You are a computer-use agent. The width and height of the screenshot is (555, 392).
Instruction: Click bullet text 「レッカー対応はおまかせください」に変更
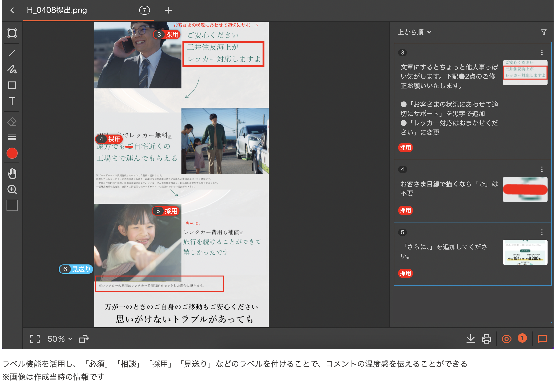[449, 128]
